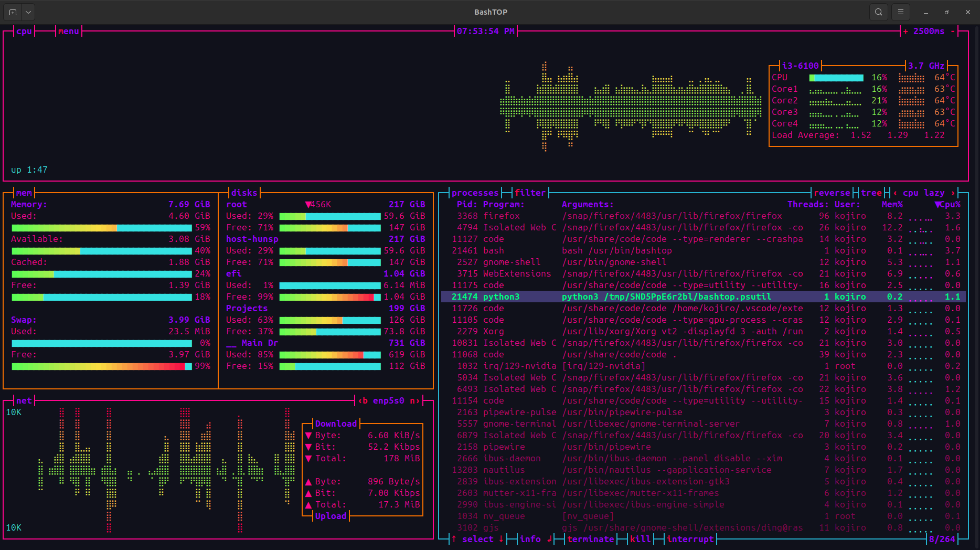Select ibus-daemon process 2666

[x=704, y=459]
